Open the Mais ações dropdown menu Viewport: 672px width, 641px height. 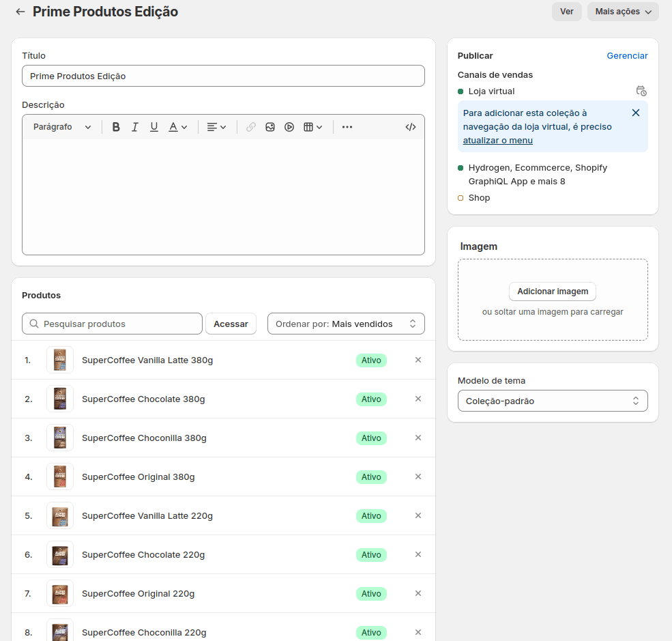coord(623,12)
